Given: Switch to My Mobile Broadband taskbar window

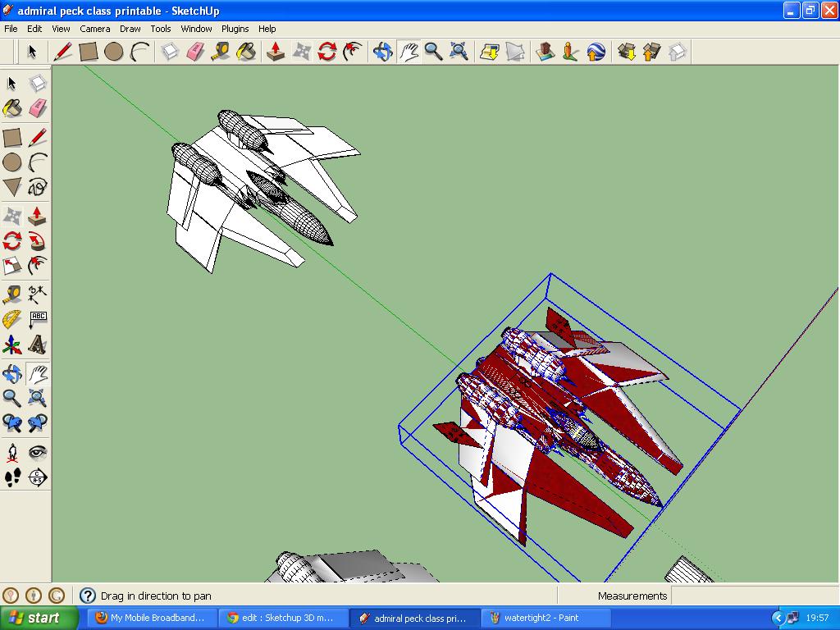Looking at the screenshot, I should click(x=152, y=618).
